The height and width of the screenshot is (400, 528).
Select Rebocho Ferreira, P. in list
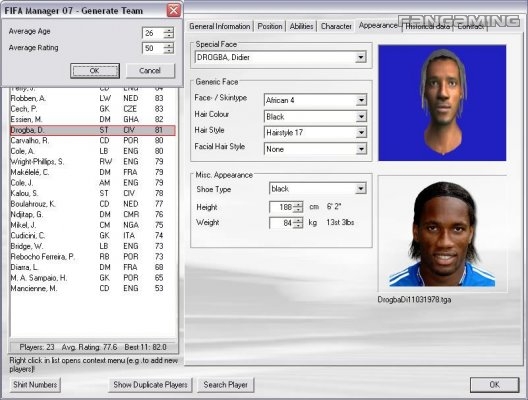[x=93, y=257]
